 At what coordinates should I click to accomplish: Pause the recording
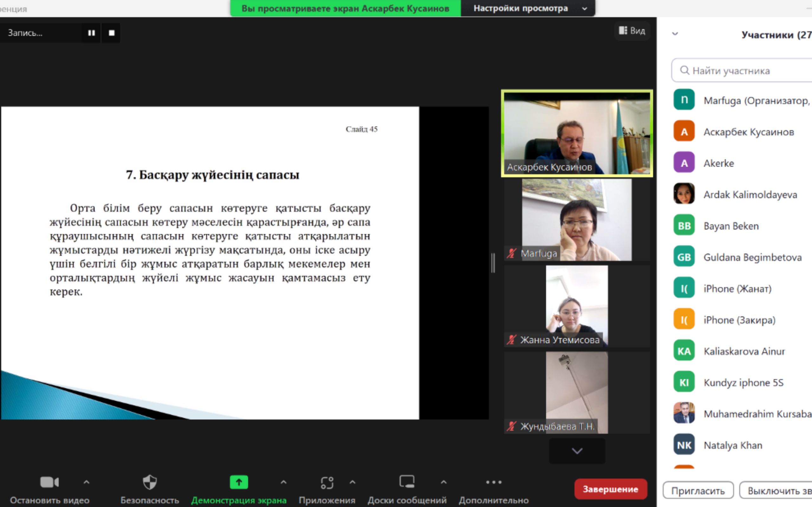(x=91, y=33)
